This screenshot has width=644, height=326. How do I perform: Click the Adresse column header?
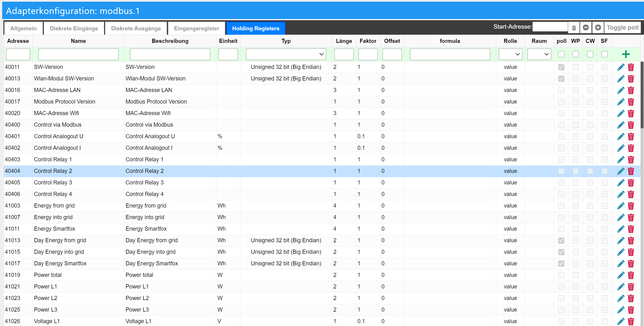point(18,41)
